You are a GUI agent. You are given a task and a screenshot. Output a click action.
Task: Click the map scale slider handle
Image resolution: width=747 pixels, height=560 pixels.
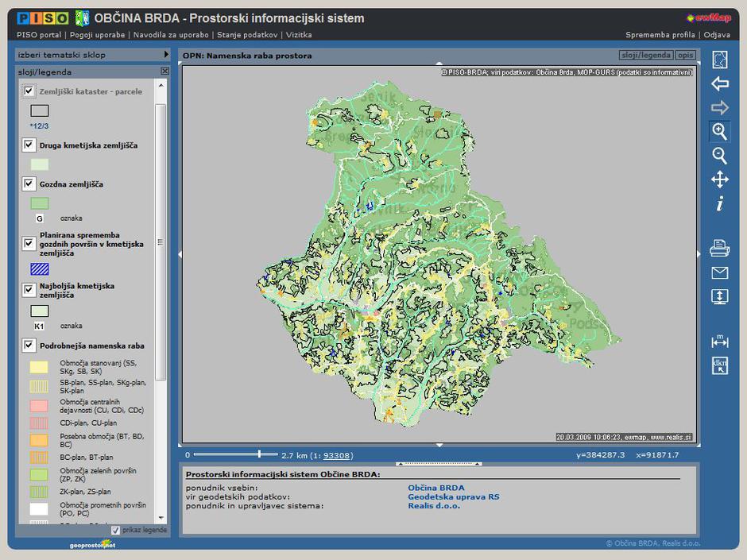coord(259,454)
